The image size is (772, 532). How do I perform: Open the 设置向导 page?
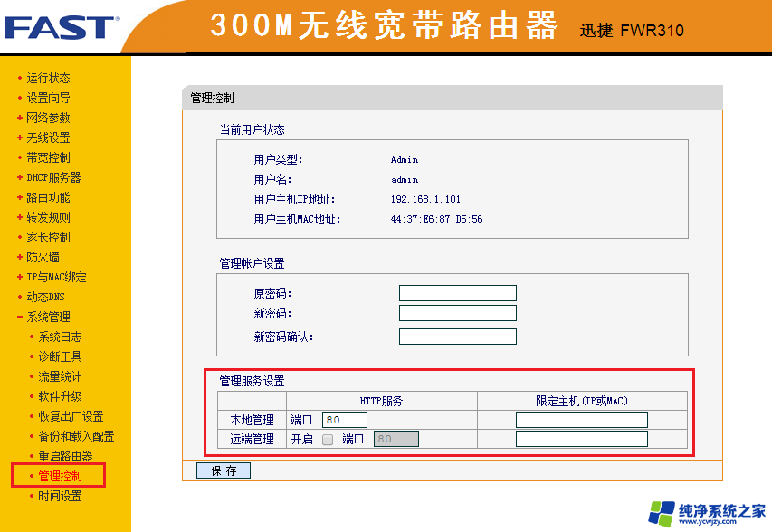pos(47,98)
